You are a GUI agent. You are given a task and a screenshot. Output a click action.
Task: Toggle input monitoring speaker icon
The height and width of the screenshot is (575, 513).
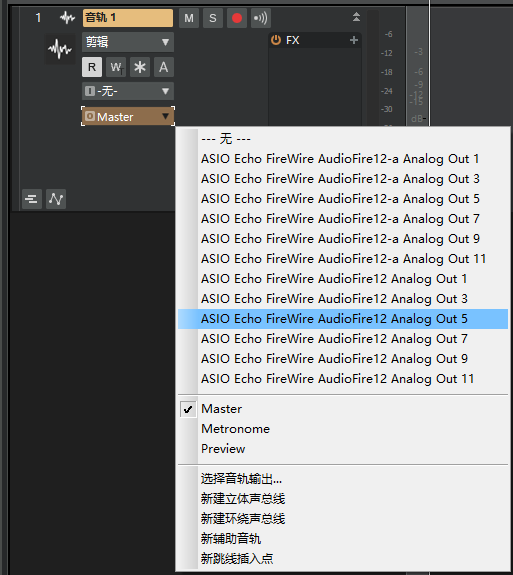point(261,18)
